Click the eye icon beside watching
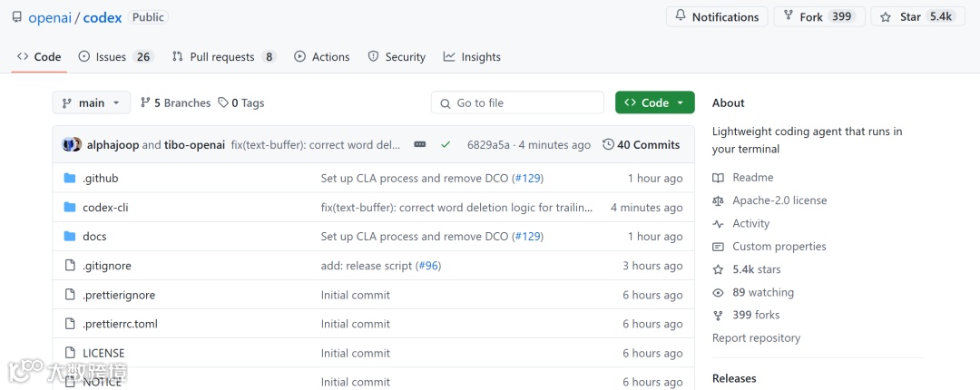 tap(718, 292)
